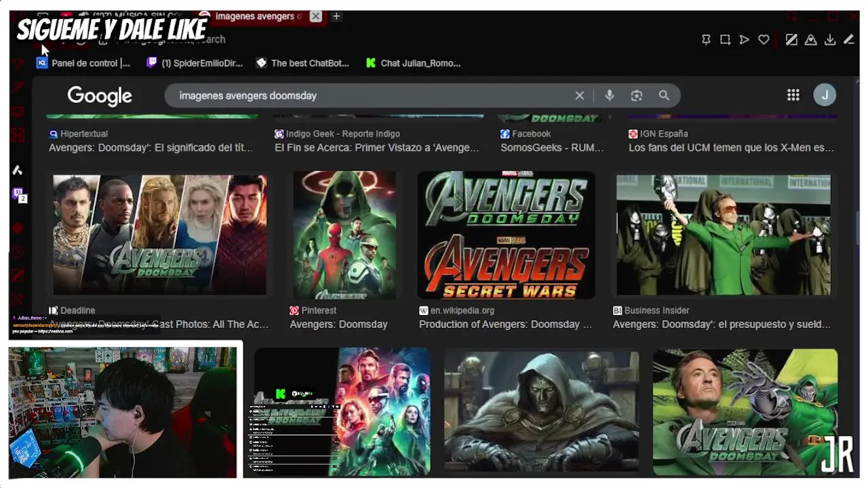Open the Business Insider green suit image

tap(724, 235)
